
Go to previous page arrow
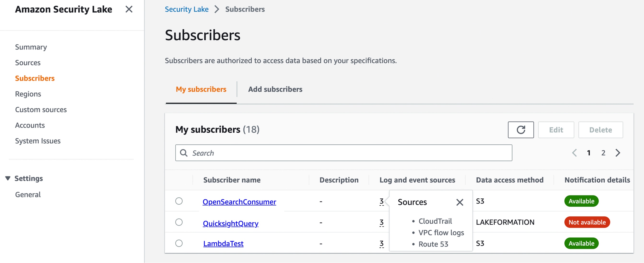pos(574,153)
